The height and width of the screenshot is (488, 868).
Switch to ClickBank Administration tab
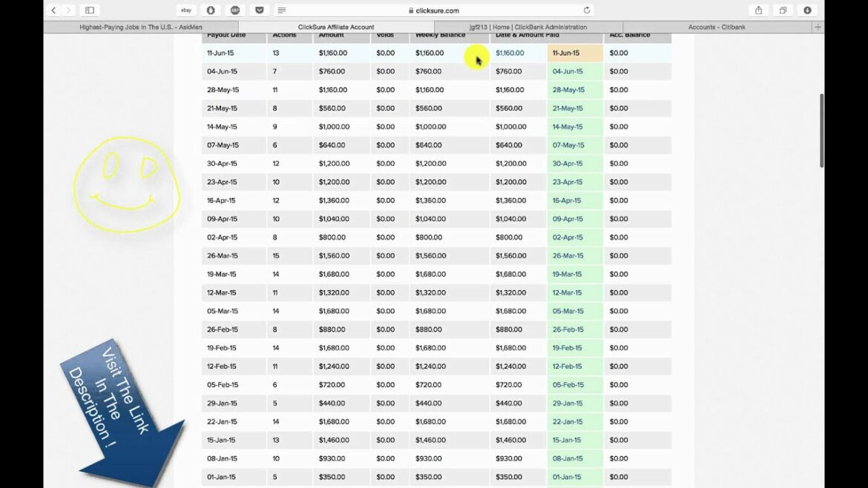(x=528, y=27)
